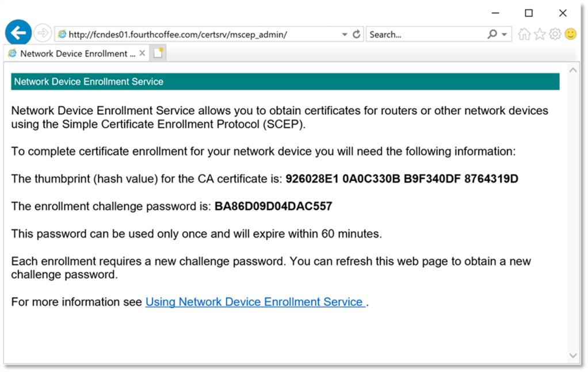Refresh the page for a new password
The image size is (588, 372).
(x=357, y=34)
